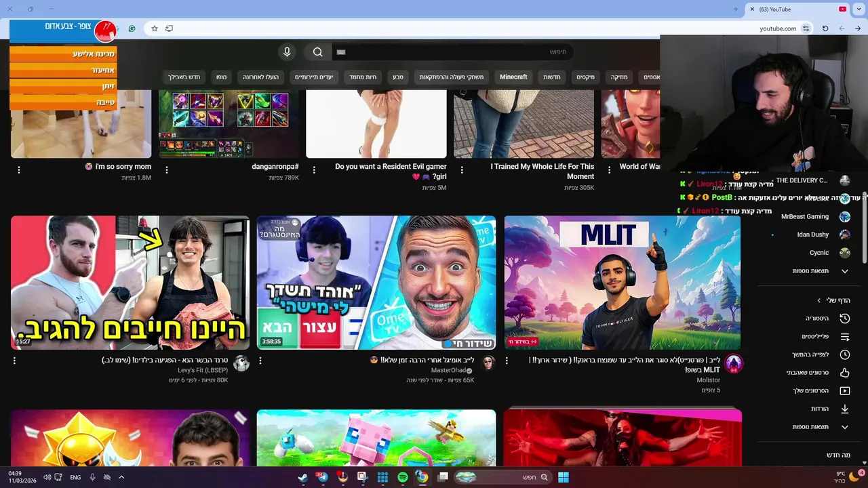This screenshot has width=868, height=488.
Task: Open 'I Trained My Whole Life For This Moment' title
Action: point(542,171)
